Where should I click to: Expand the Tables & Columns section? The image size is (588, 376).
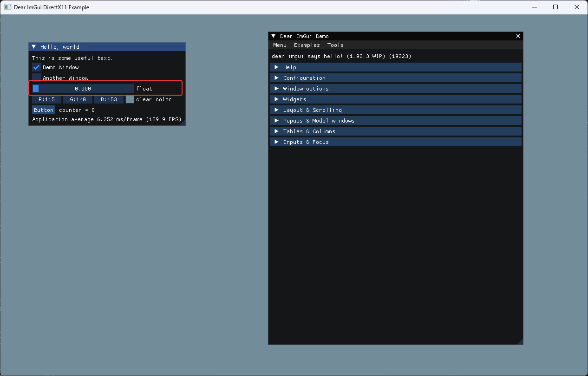(x=396, y=131)
